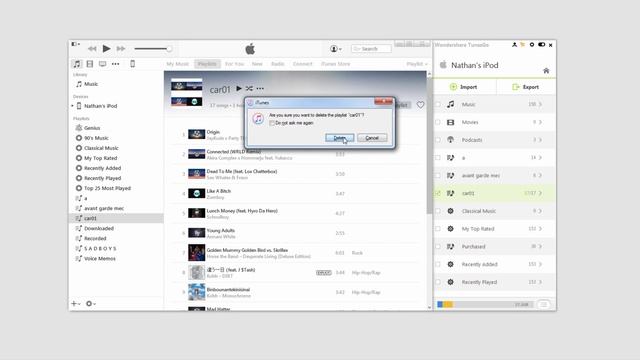Click the TunesGo shopping cart icon
This screenshot has width=640, height=360.
point(522,45)
